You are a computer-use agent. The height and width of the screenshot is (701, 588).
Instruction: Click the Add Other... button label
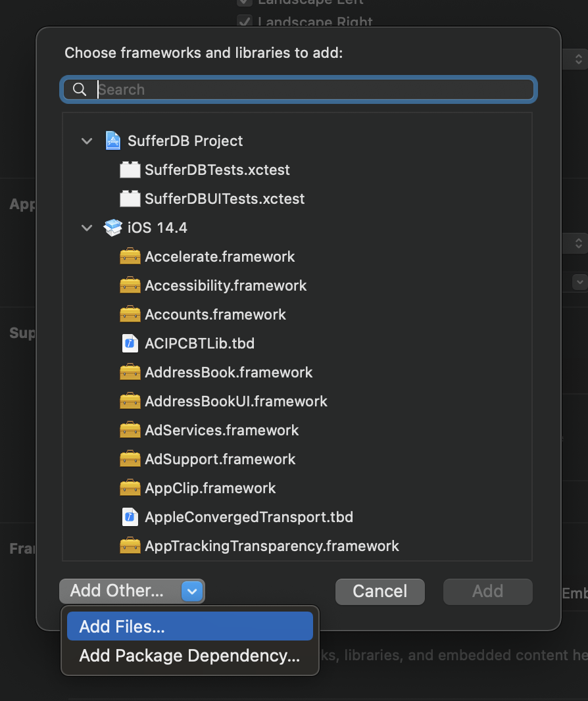117,591
